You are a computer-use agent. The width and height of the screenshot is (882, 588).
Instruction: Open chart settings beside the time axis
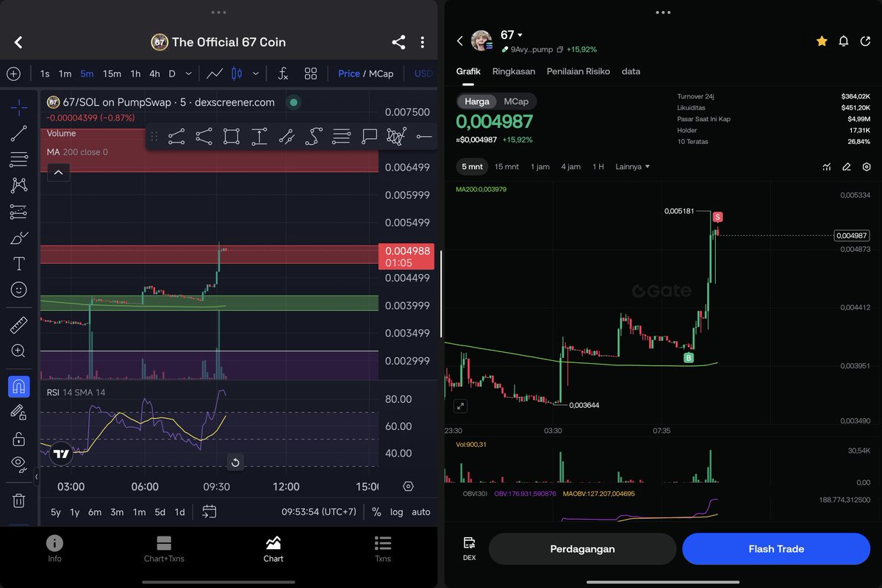pos(408,487)
